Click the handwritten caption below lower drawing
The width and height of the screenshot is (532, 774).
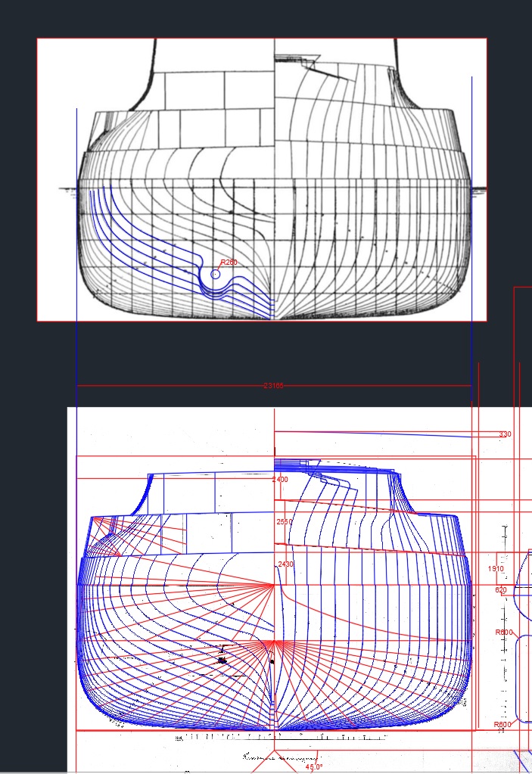280,756
